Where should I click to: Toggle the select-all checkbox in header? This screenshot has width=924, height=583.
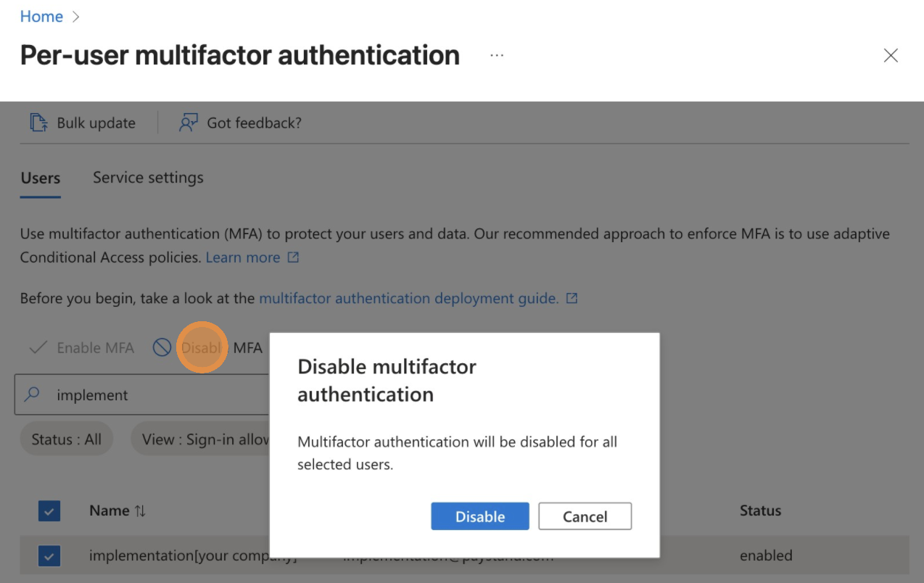pyautogui.click(x=49, y=511)
